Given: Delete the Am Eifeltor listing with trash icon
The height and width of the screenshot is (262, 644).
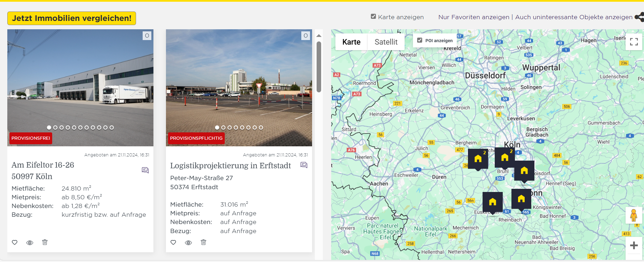Looking at the screenshot, I should tap(45, 242).
